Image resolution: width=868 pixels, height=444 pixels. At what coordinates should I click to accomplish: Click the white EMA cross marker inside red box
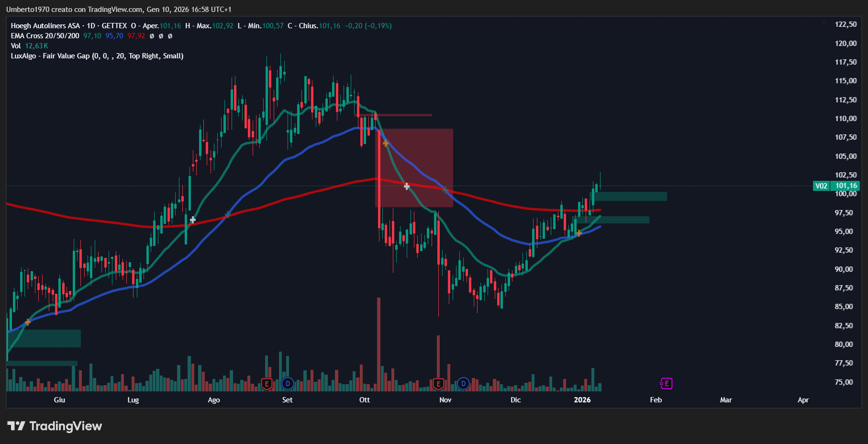point(407,186)
